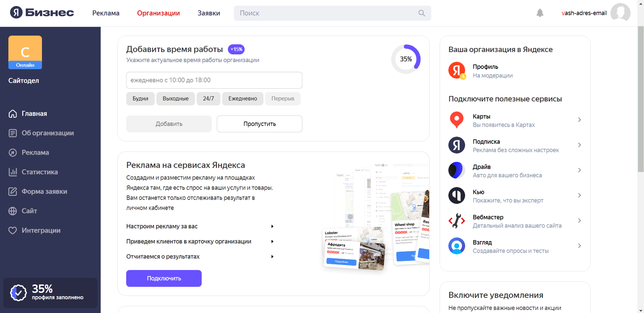Click the Yandex Профиль red icon

457,70
